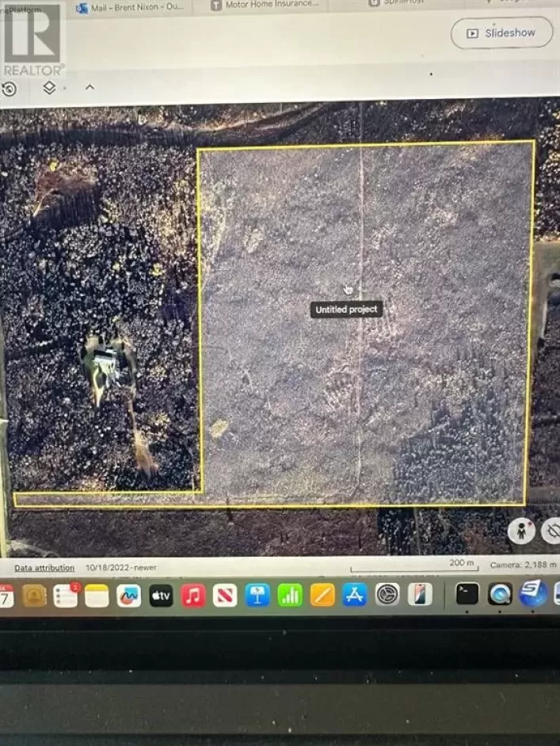Open the News app in the dock
Screen dimensions: 560x746
(226, 596)
